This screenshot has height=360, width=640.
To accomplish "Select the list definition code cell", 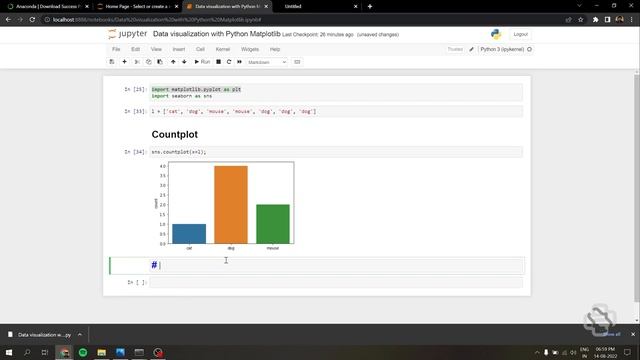I will (336, 111).
